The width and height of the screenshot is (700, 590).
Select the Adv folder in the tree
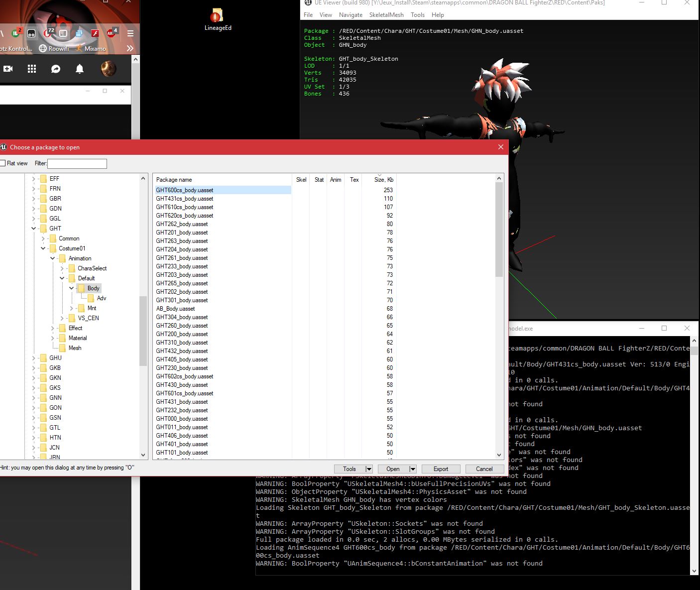102,298
